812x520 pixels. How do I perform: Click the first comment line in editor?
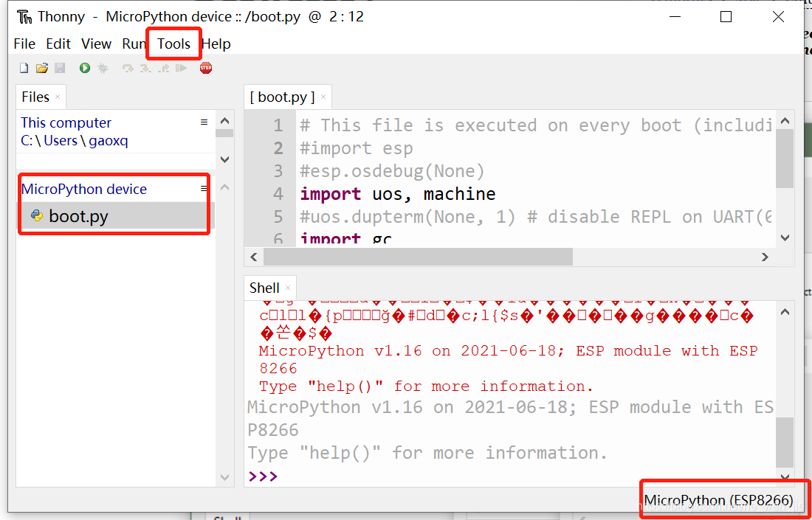pyautogui.click(x=536, y=125)
